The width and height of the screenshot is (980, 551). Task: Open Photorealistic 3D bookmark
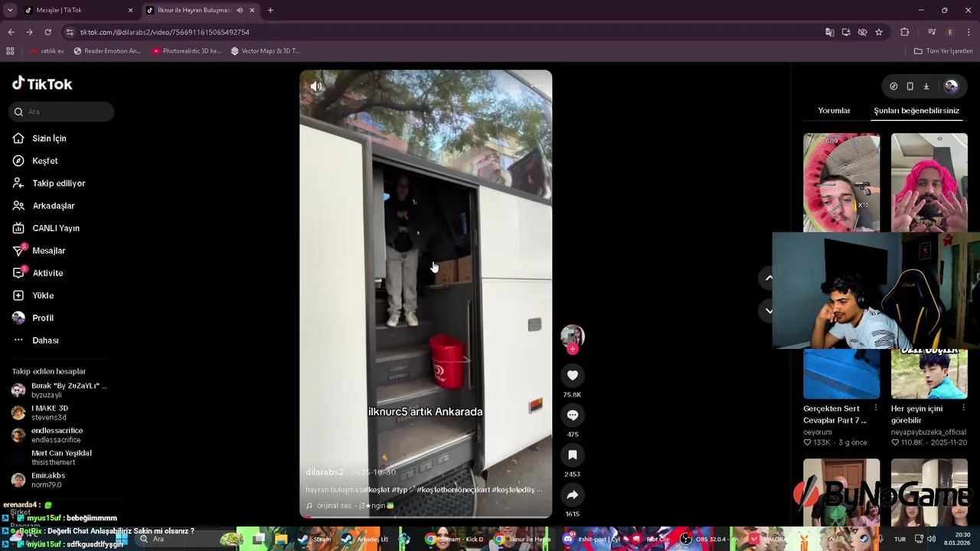point(187,51)
